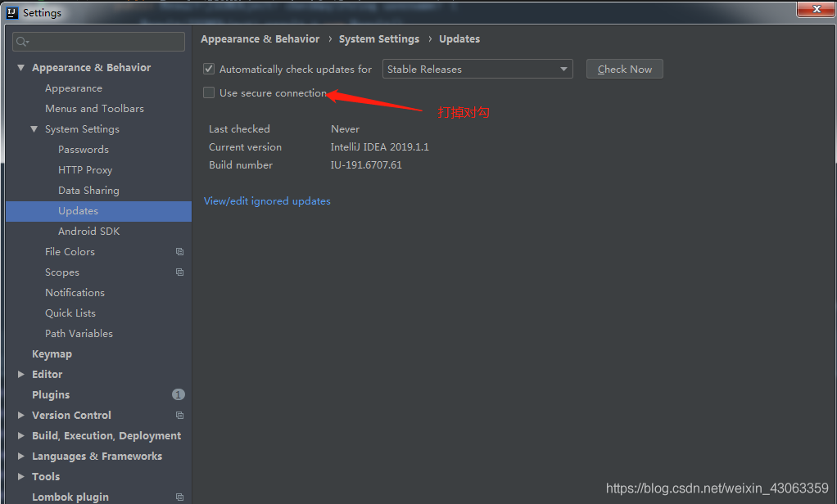Click the File Colors project-level icon
This screenshot has height=504, width=837.
[180, 252]
